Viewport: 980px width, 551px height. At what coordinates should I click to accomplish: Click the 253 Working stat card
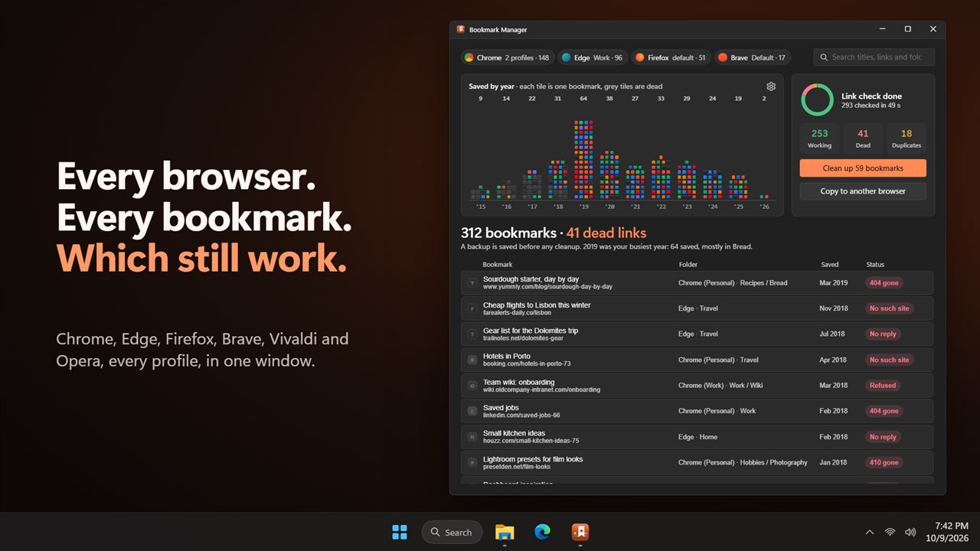click(x=819, y=138)
